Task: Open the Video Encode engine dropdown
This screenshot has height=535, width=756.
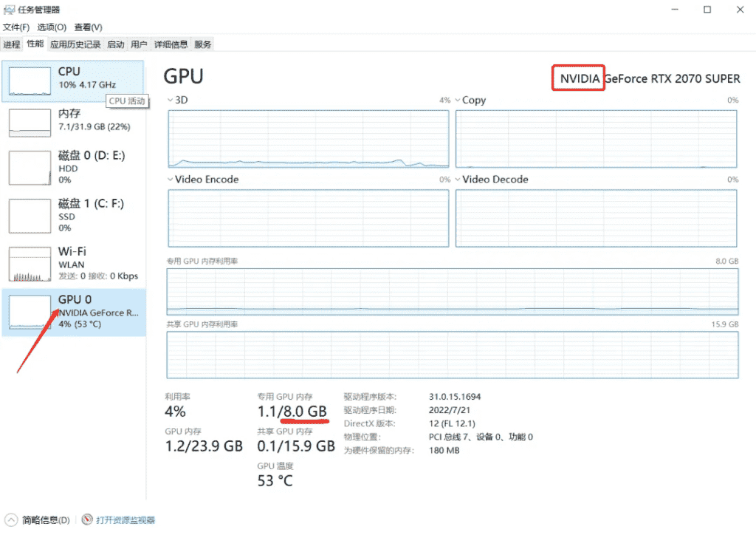Action: (171, 180)
